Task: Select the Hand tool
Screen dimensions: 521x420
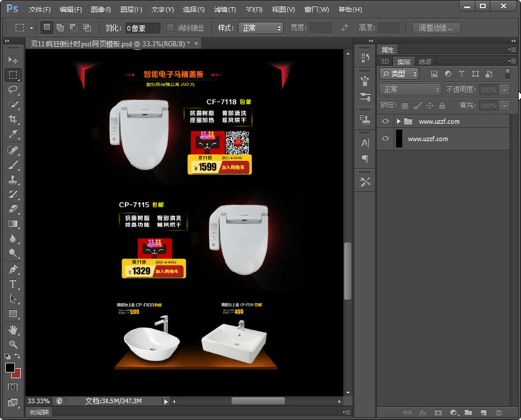Action: [13, 329]
